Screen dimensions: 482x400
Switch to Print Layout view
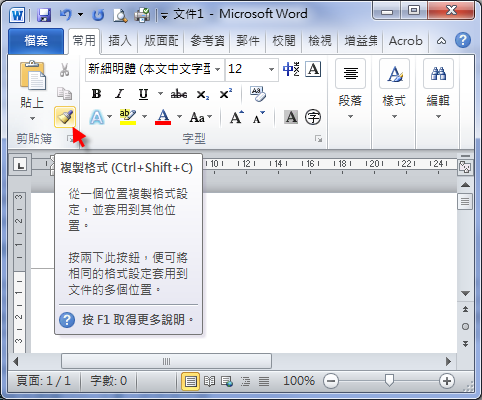click(191, 381)
